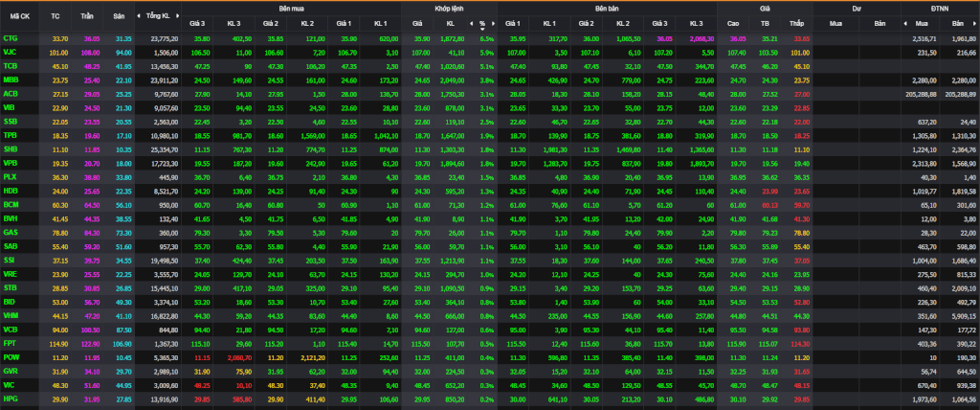980x410 pixels.
Task: Open the VIB stock symbol
Action: point(10,107)
